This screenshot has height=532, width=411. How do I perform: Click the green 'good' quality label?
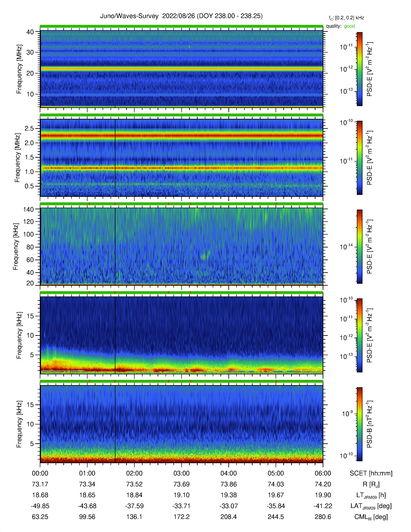[349, 26]
